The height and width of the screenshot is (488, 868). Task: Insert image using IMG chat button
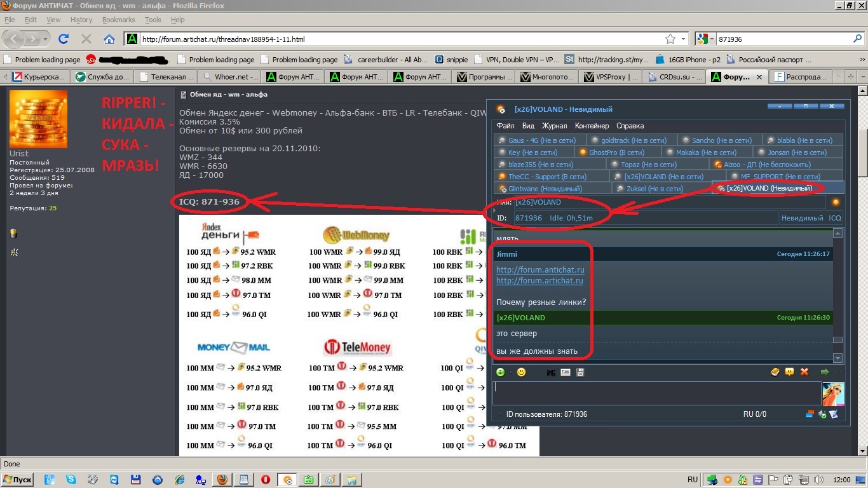pyautogui.click(x=551, y=372)
